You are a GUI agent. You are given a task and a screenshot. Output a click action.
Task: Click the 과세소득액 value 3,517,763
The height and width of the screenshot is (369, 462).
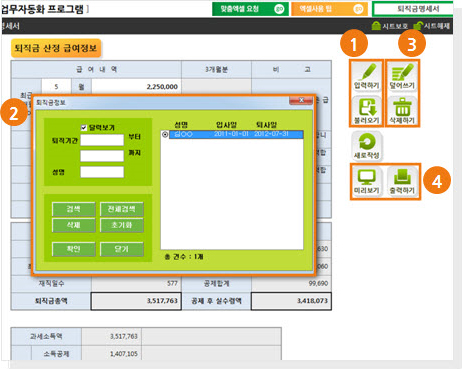point(111,336)
